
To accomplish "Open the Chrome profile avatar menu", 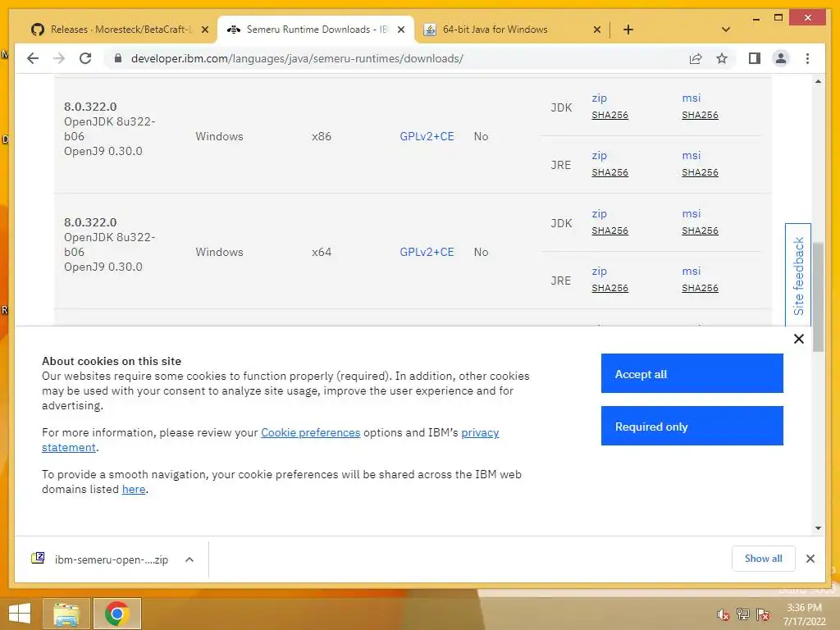I will pos(781,58).
